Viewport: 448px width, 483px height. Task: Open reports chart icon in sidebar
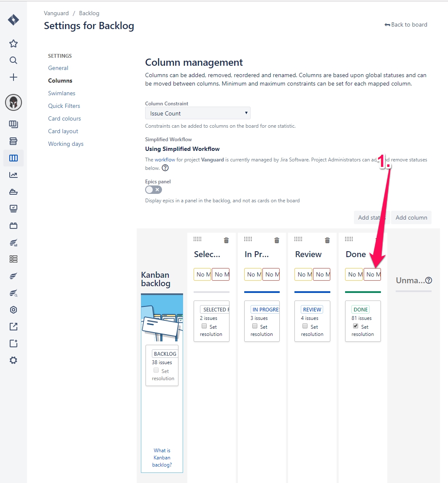[x=13, y=175]
